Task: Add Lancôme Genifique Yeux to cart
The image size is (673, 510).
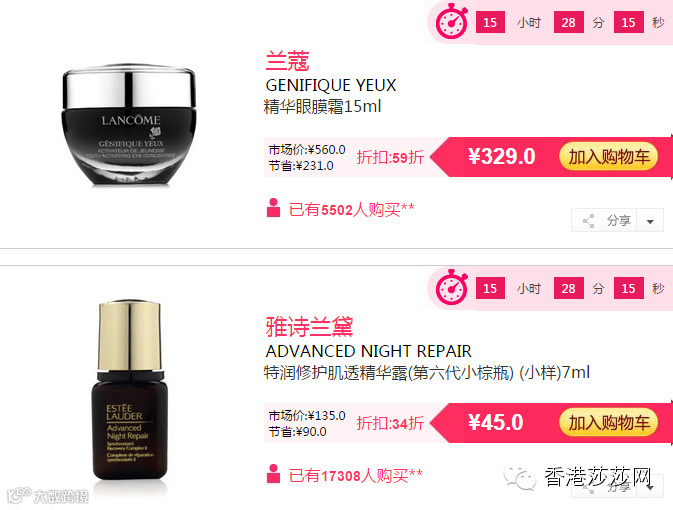Action: pyautogui.click(x=609, y=157)
